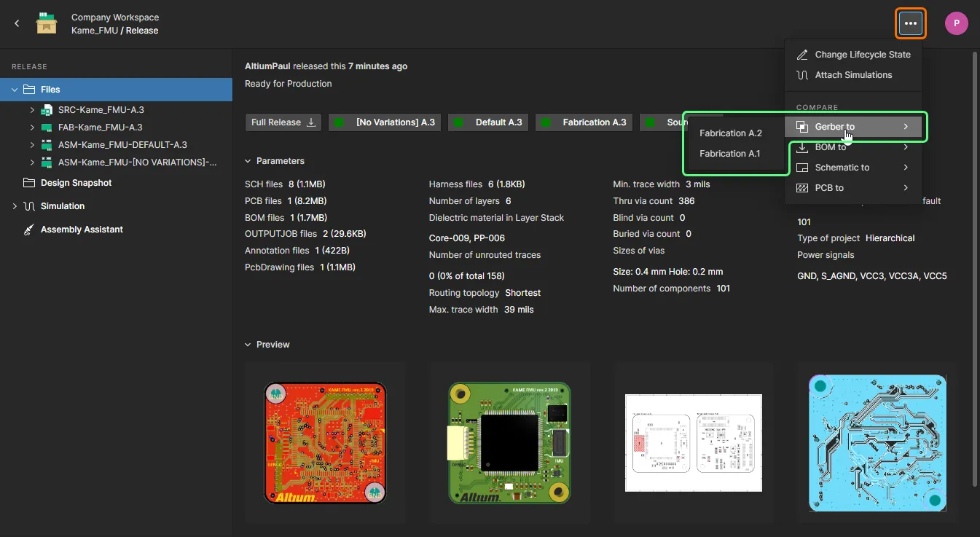Click the Files folder icon
The height and width of the screenshot is (537, 980).
click(29, 90)
